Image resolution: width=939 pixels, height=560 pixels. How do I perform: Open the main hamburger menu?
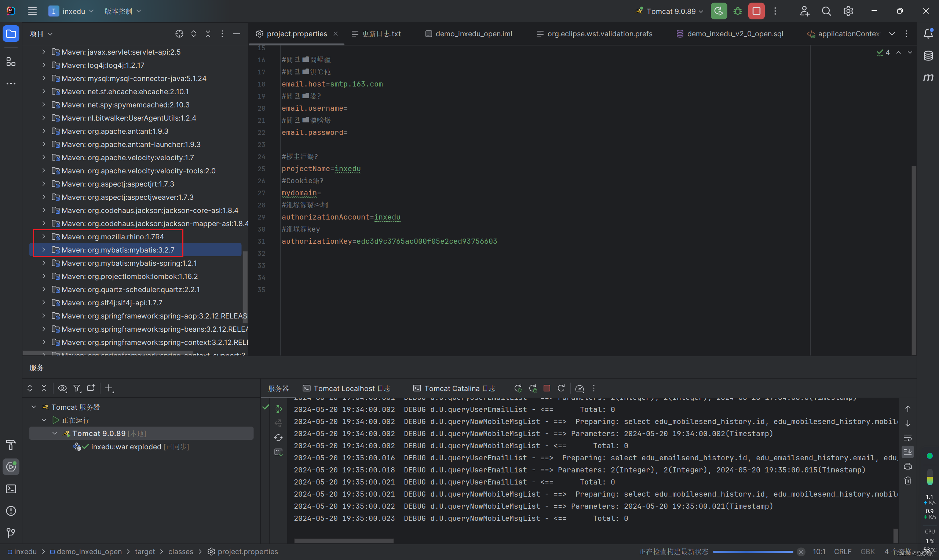[33, 11]
